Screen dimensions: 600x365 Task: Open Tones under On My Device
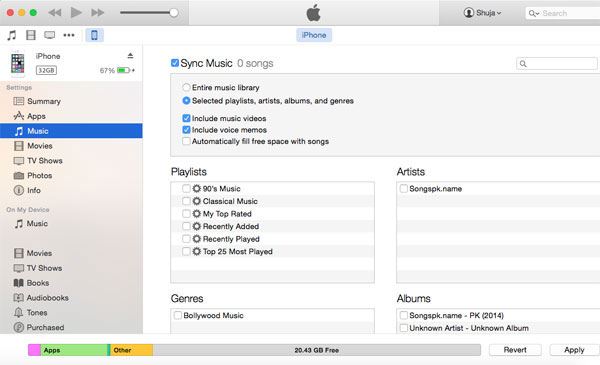(x=71, y=313)
